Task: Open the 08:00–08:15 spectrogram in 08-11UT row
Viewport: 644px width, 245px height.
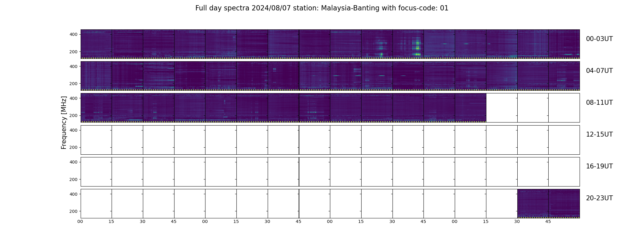Action: point(96,108)
